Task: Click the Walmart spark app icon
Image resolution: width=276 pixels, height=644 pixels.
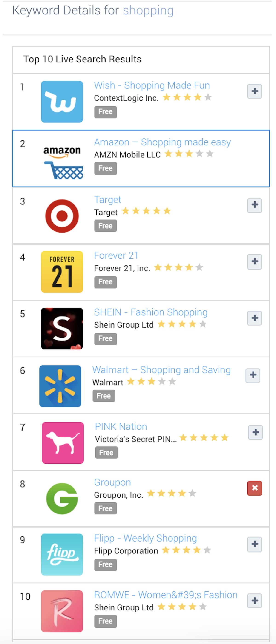Action: [60, 386]
